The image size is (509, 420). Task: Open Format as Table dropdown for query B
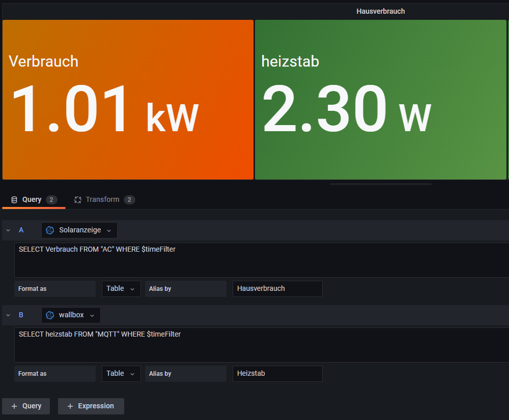click(121, 374)
